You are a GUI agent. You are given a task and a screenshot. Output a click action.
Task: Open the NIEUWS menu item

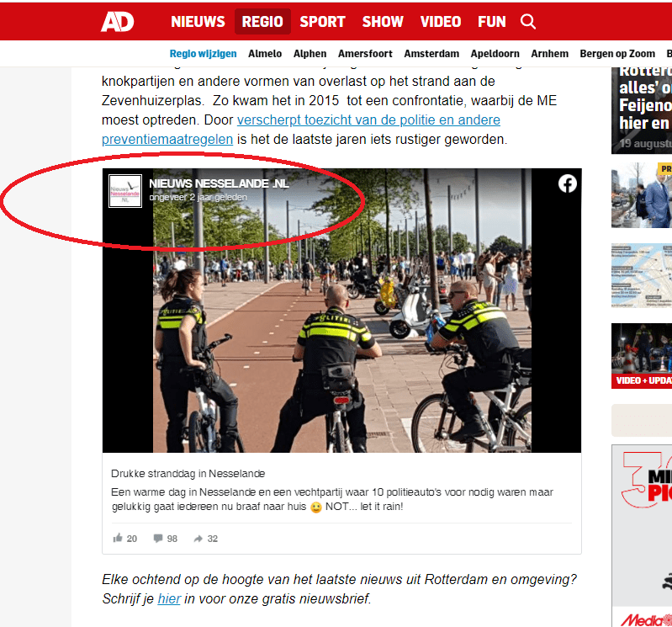198,21
